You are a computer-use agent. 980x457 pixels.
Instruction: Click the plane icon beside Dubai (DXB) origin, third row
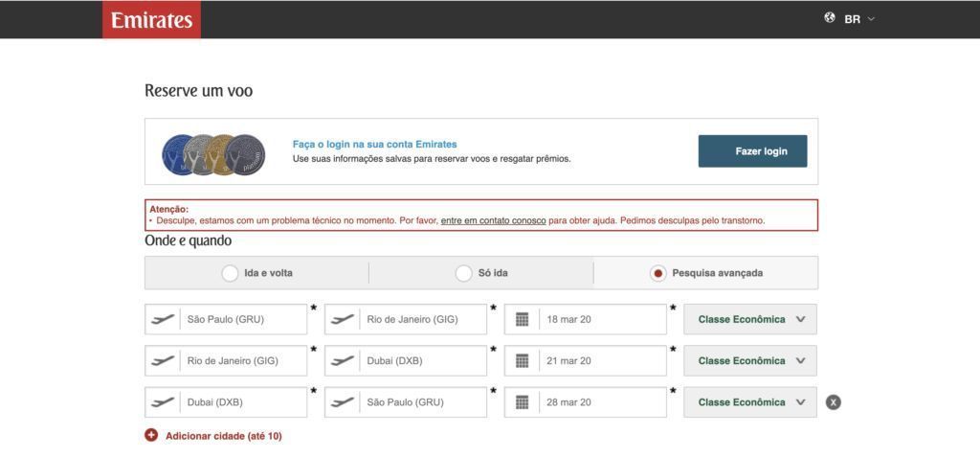(x=163, y=401)
